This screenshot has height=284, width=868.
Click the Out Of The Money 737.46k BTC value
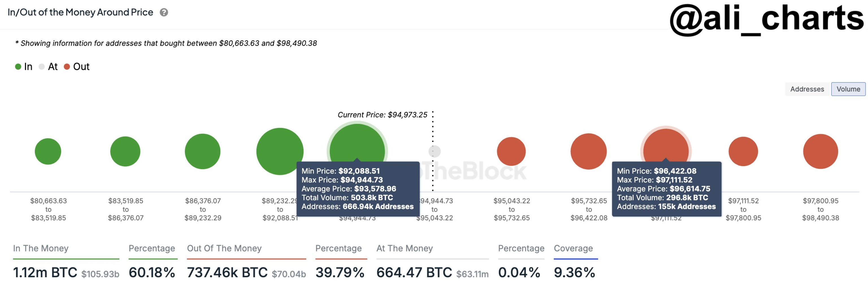click(227, 272)
